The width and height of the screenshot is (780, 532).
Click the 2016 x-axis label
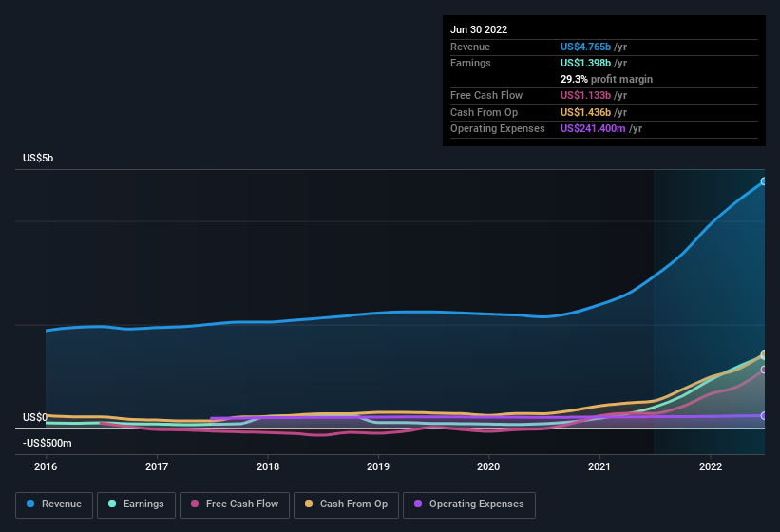46,466
